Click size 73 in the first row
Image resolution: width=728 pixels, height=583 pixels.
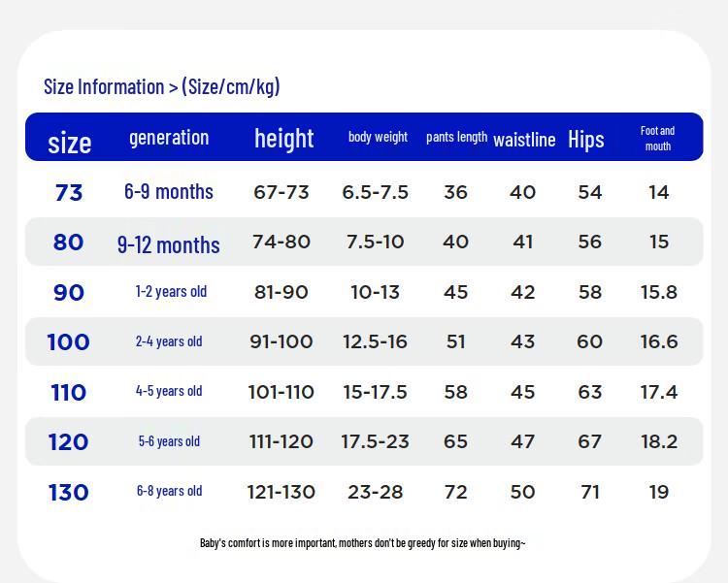[69, 193]
